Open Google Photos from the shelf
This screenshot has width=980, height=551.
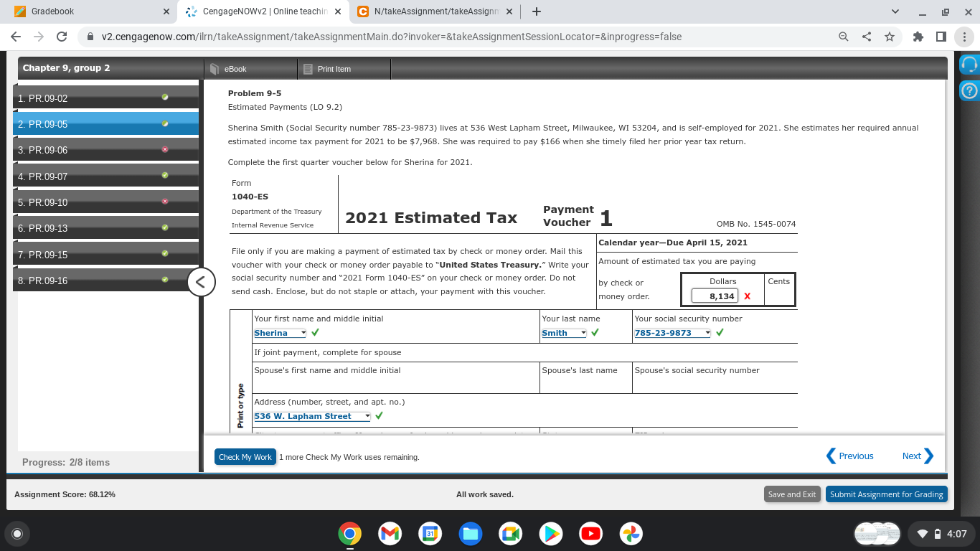click(631, 534)
